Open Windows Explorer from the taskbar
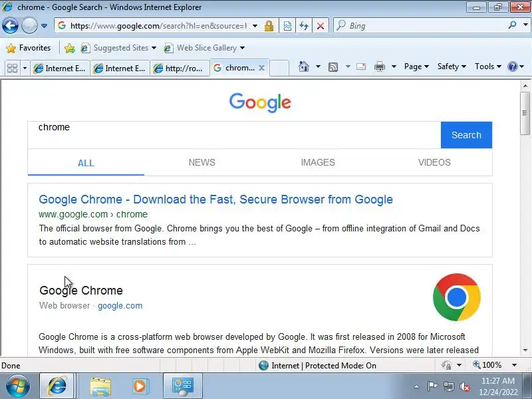 100,386
